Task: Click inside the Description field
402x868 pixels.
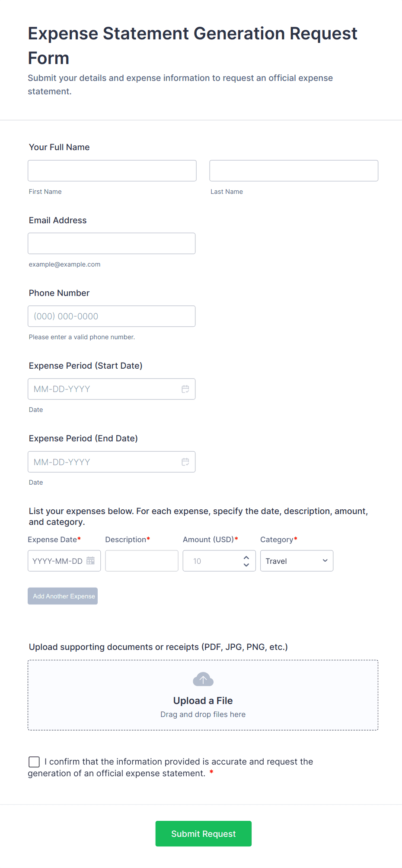Action: pos(141,561)
